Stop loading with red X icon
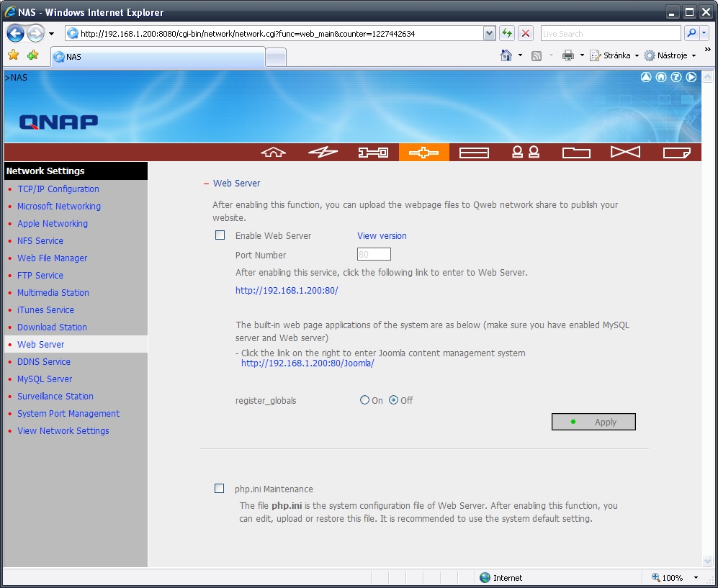718x588 pixels. click(526, 33)
